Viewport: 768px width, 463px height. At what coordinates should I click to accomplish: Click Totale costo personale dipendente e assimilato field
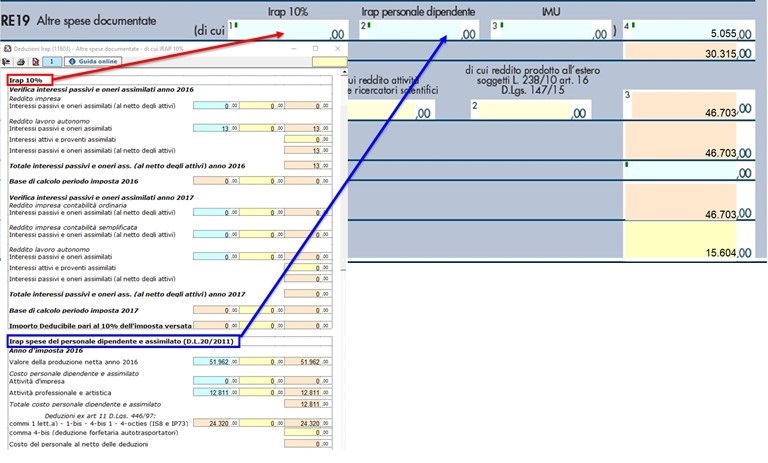[308, 404]
